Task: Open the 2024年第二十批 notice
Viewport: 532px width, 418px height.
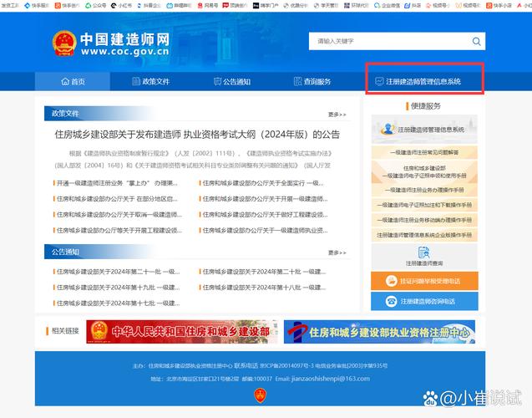Action: click(262, 272)
